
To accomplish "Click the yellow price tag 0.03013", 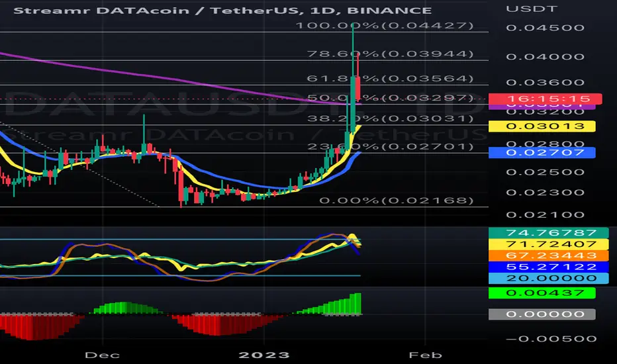I will pos(542,126).
